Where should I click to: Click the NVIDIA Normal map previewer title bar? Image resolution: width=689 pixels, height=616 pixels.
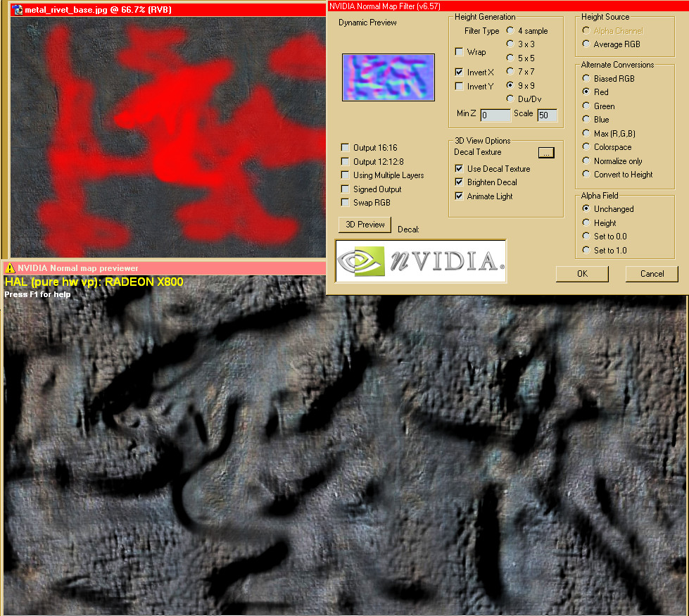tap(165, 268)
